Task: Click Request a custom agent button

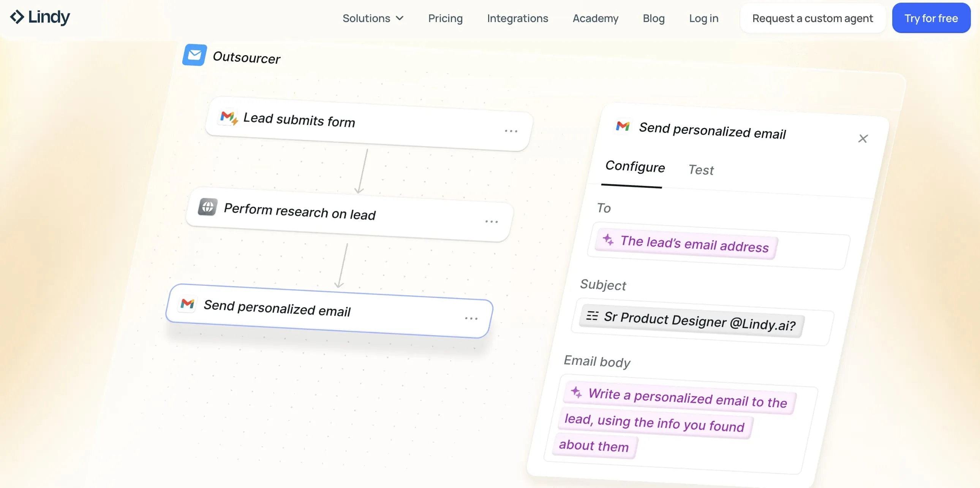Action: [x=812, y=18]
